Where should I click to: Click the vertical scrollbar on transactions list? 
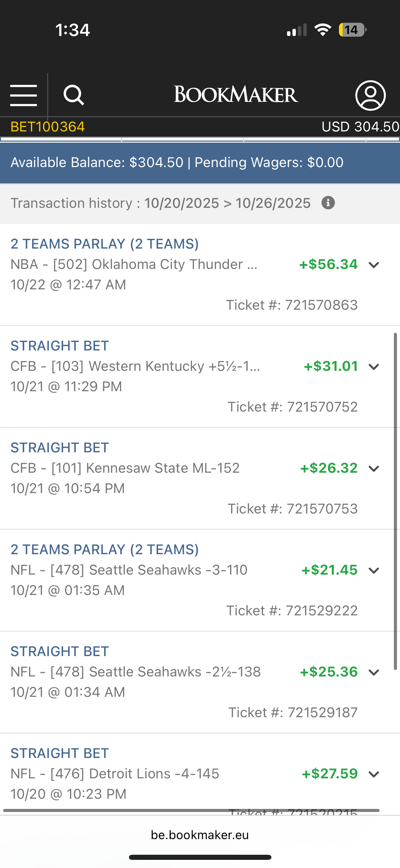tap(395, 502)
